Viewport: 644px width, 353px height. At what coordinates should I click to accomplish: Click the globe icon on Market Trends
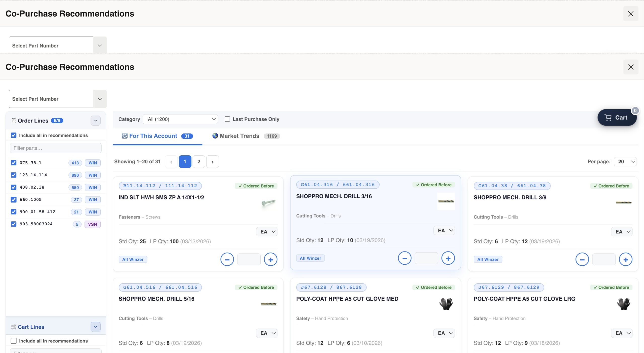215,136
